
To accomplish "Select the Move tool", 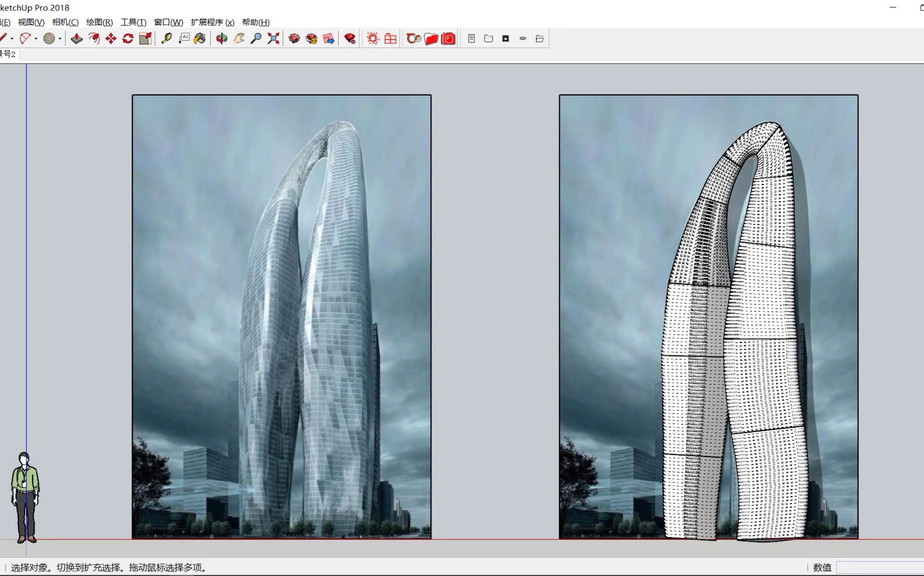I will click(110, 38).
